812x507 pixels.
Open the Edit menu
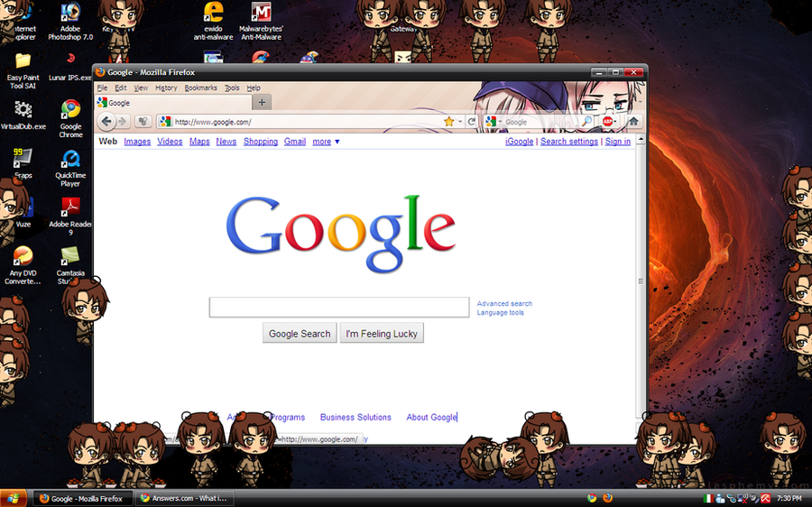click(x=121, y=88)
